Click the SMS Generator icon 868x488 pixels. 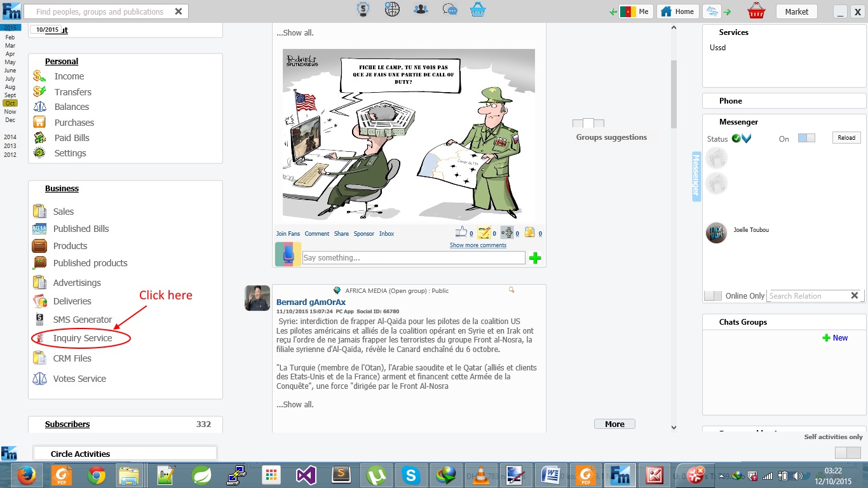click(39, 320)
